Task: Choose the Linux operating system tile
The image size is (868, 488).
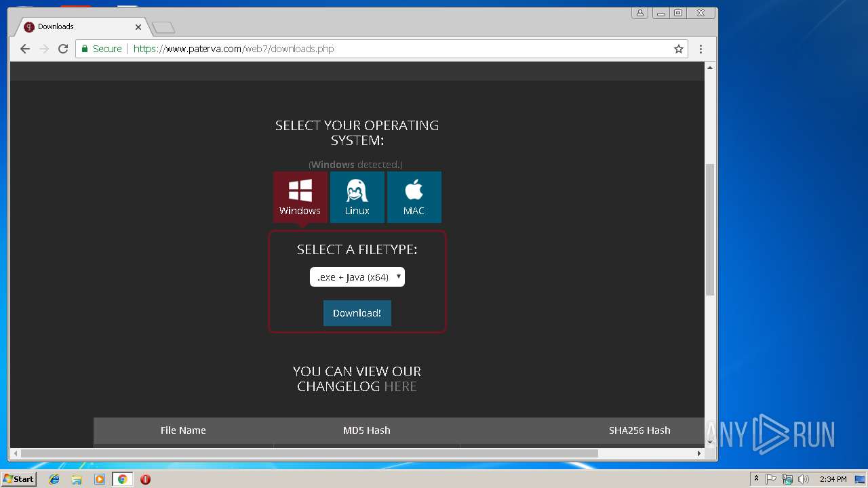Action: [357, 197]
